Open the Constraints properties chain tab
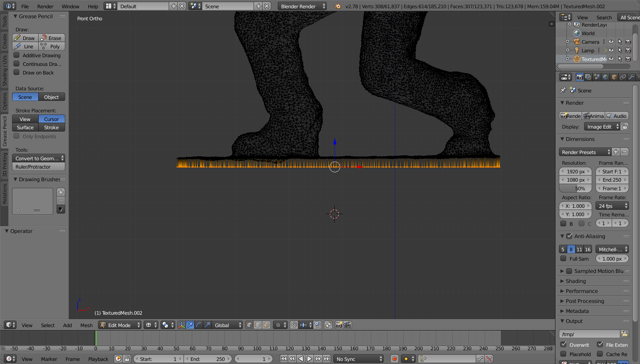The width and height of the screenshot is (640, 364). click(623, 77)
